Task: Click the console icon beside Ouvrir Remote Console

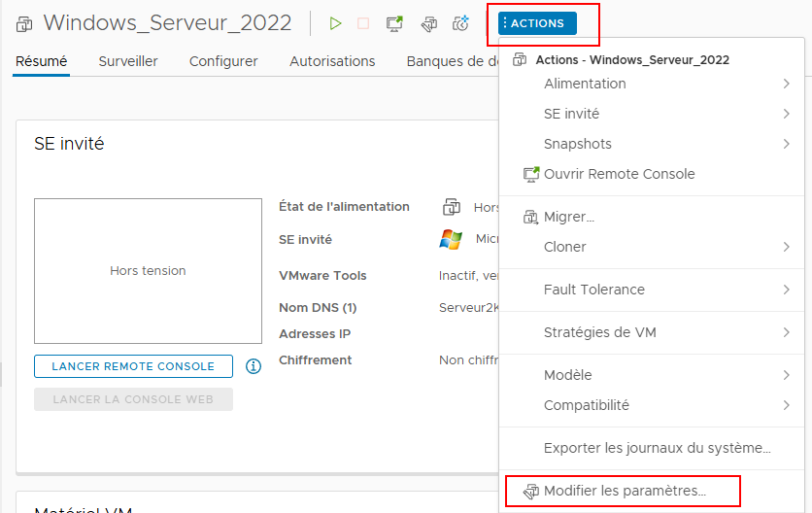Action: click(530, 174)
